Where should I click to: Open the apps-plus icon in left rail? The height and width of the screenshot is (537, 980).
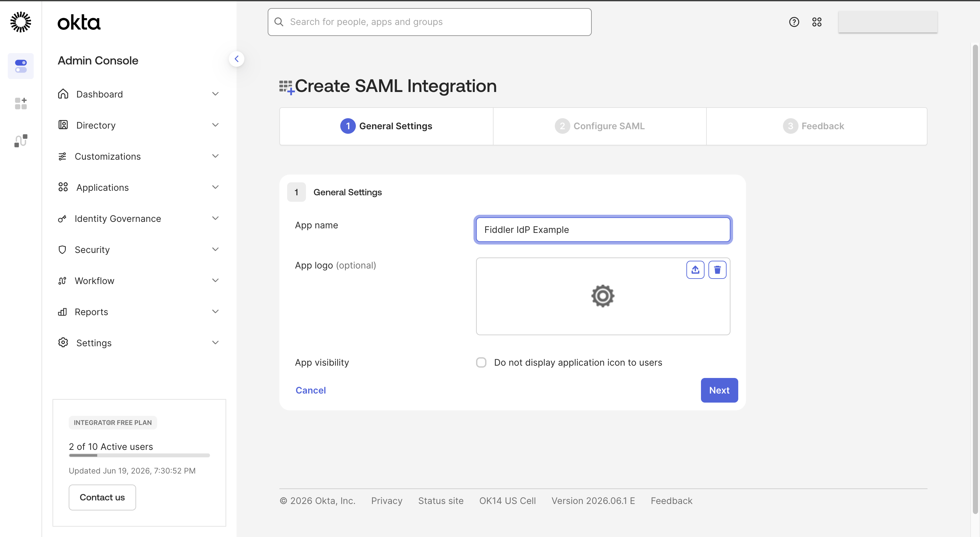[x=21, y=103]
